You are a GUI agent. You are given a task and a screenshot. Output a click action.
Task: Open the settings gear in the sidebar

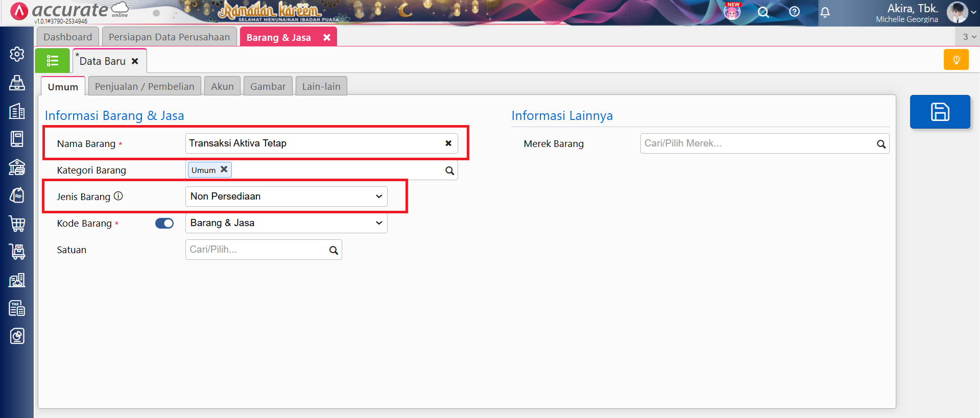point(17,54)
